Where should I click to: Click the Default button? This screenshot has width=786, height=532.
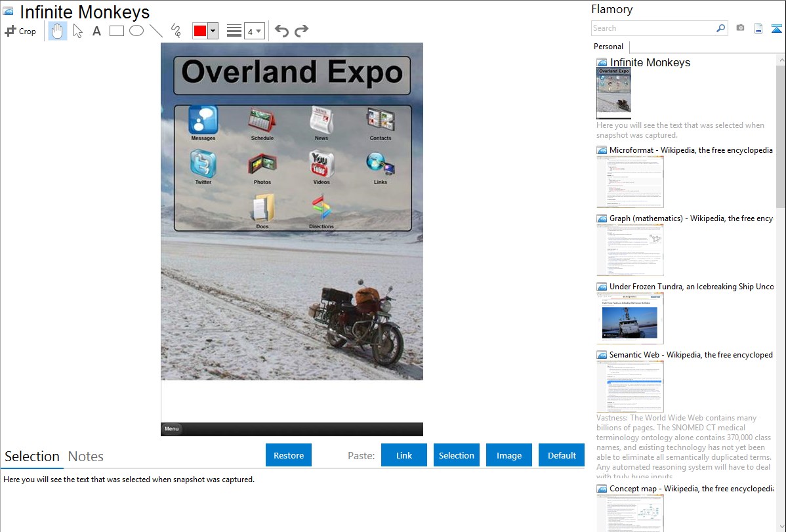point(562,455)
